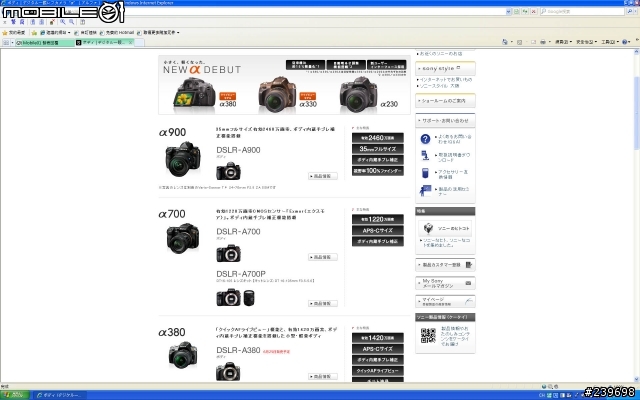Click product info button for DSLR-A700P
This screenshot has height=400, width=640.
coord(322,303)
